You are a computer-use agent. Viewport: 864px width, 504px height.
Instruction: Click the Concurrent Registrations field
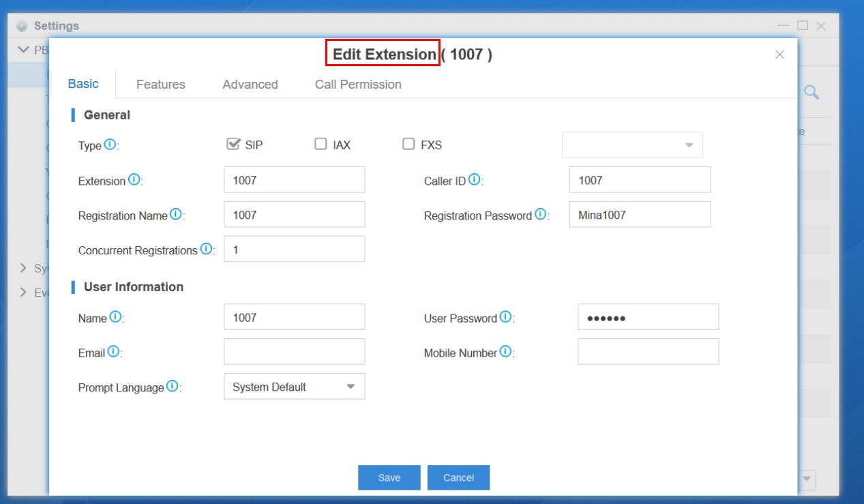pyautogui.click(x=294, y=249)
